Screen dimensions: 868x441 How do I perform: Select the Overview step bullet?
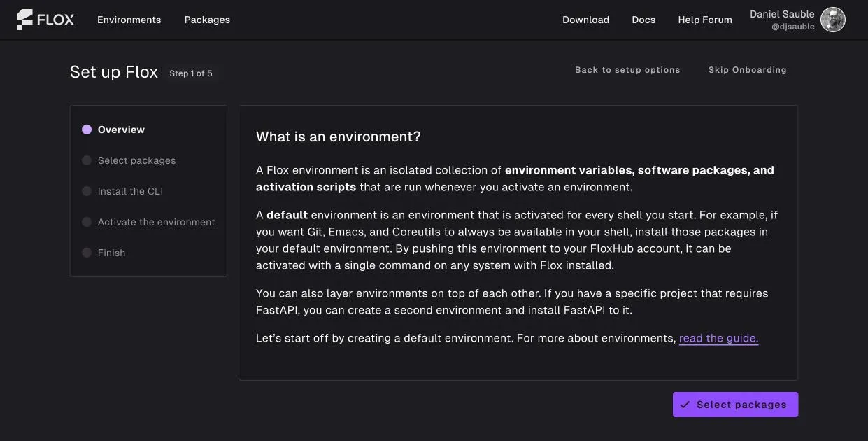87,129
